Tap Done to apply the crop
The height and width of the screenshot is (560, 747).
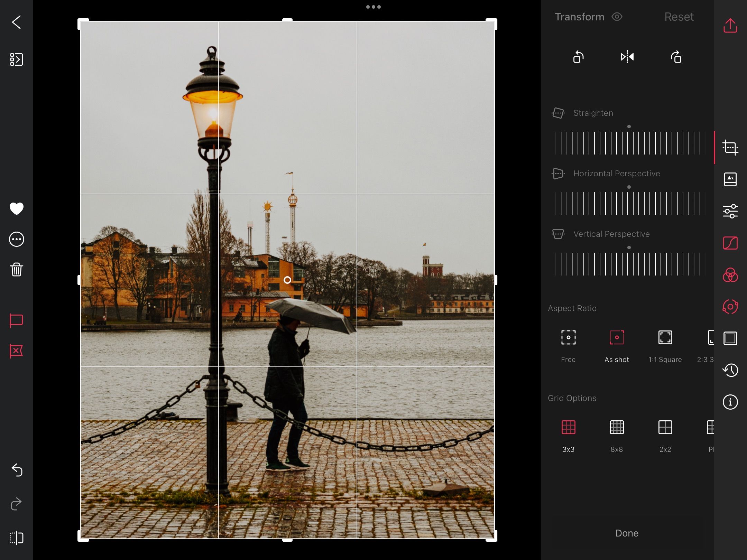(627, 533)
